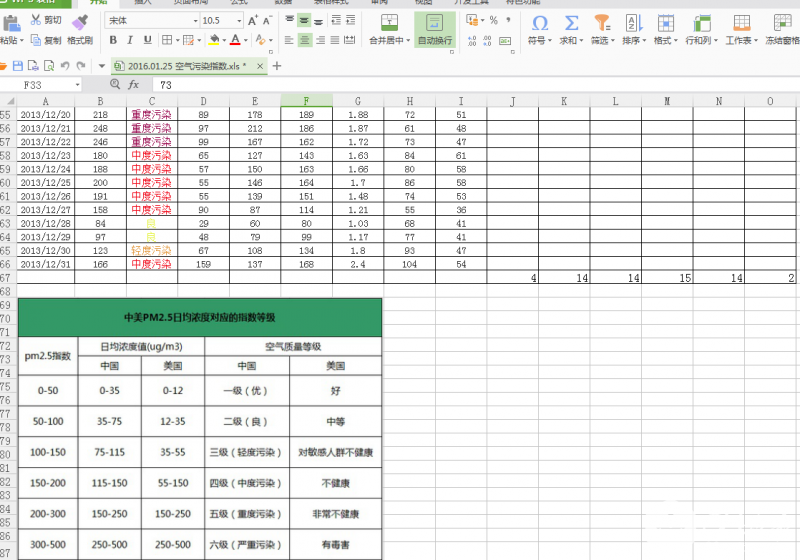Click the Cut (剪切) scissors icon
Screen dimensions: 800x560
click(37, 20)
